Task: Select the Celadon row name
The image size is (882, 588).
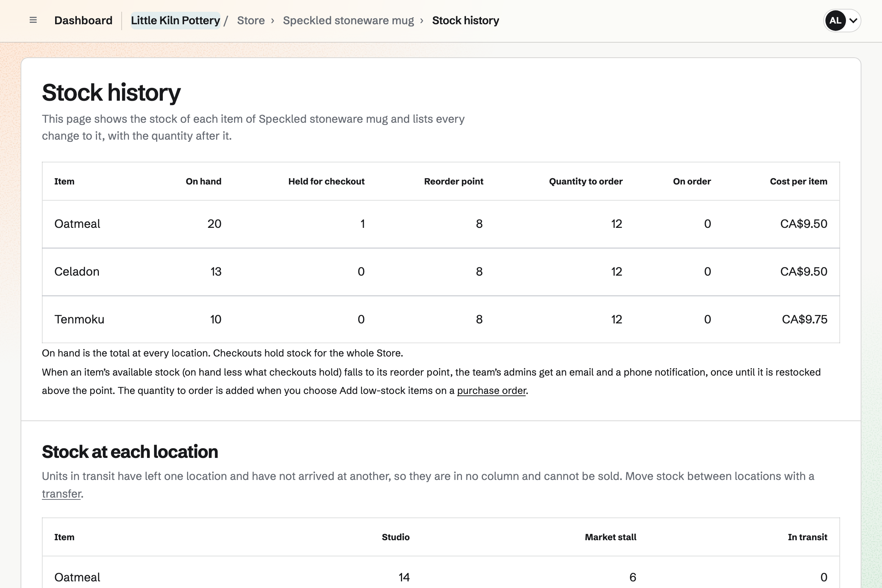Action: 77,272
